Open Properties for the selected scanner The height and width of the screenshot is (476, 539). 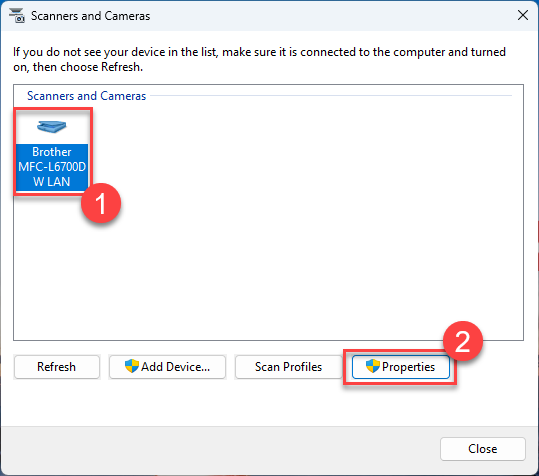coord(401,367)
